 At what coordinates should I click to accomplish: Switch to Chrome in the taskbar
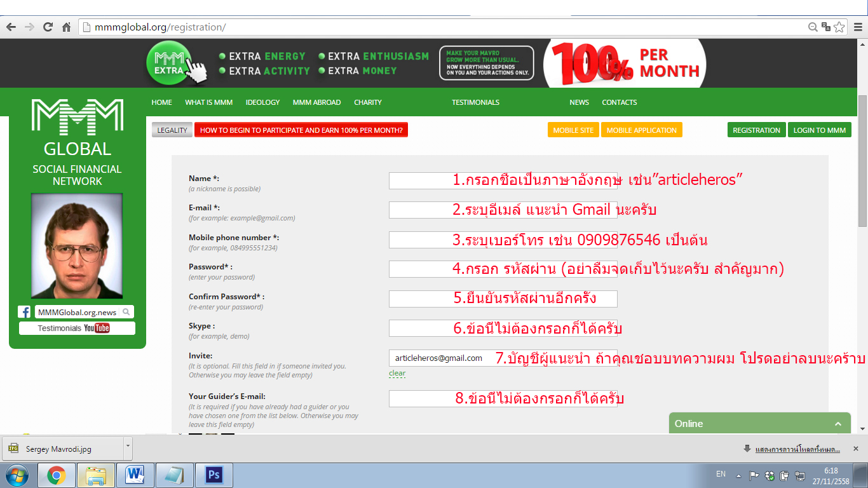click(x=57, y=475)
